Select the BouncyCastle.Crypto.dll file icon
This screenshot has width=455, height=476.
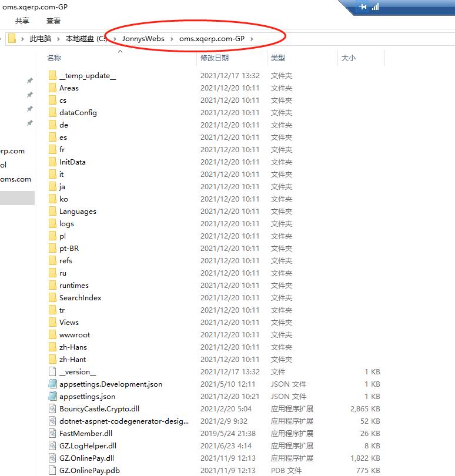[52, 409]
